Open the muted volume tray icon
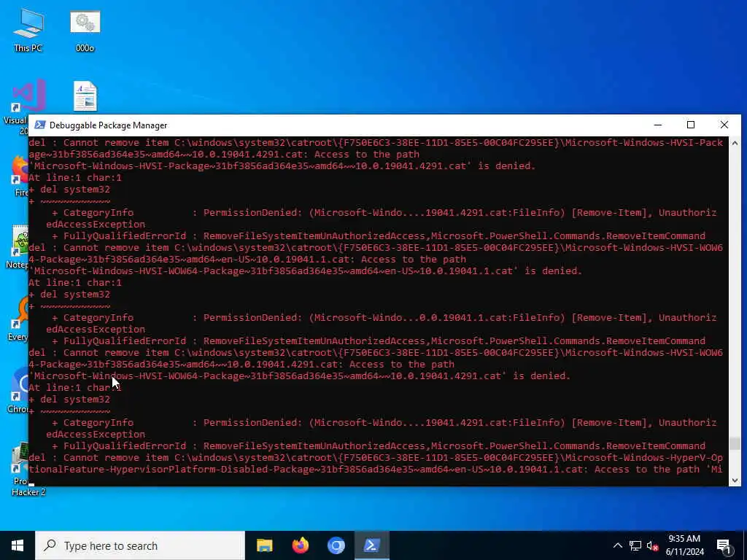Viewport: 747px width, 560px height. click(x=652, y=545)
